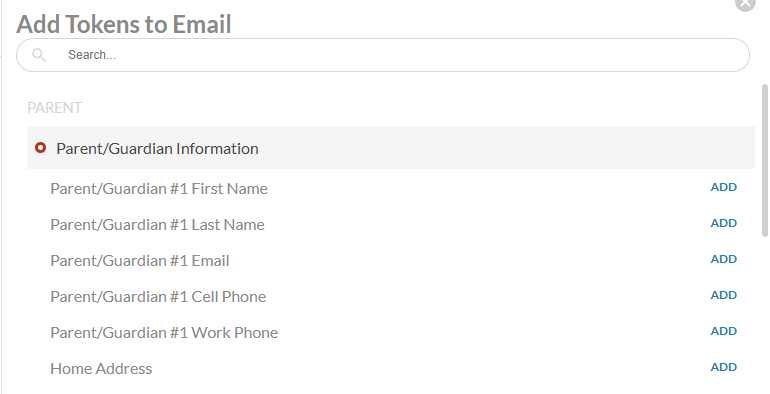Select the Parent/Guardian #1 Last Name row label
770x394 pixels.
pos(157,225)
